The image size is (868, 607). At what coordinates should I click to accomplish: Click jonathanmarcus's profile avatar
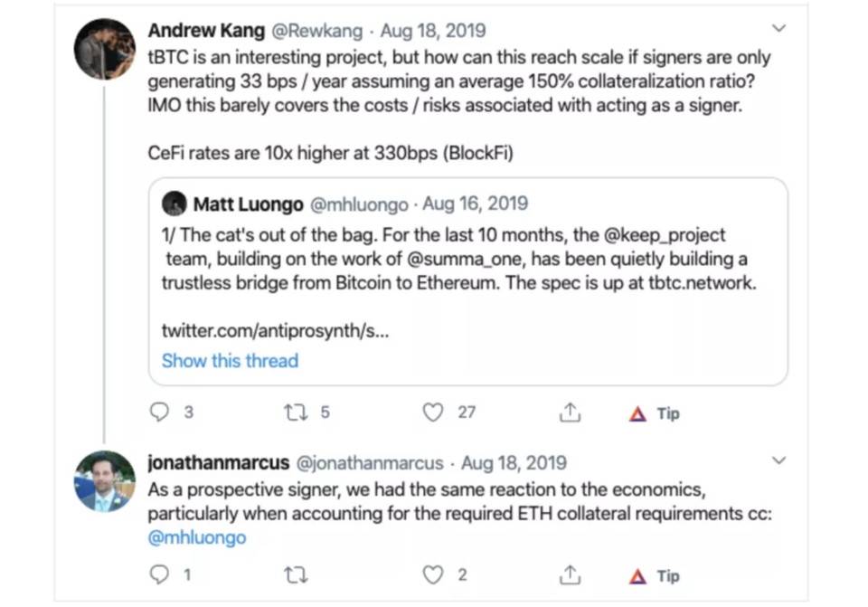click(104, 482)
